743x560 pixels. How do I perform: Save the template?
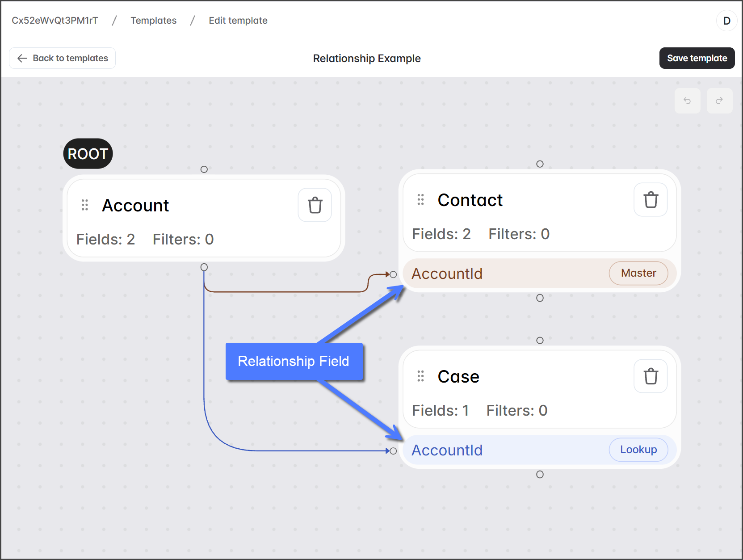click(697, 58)
